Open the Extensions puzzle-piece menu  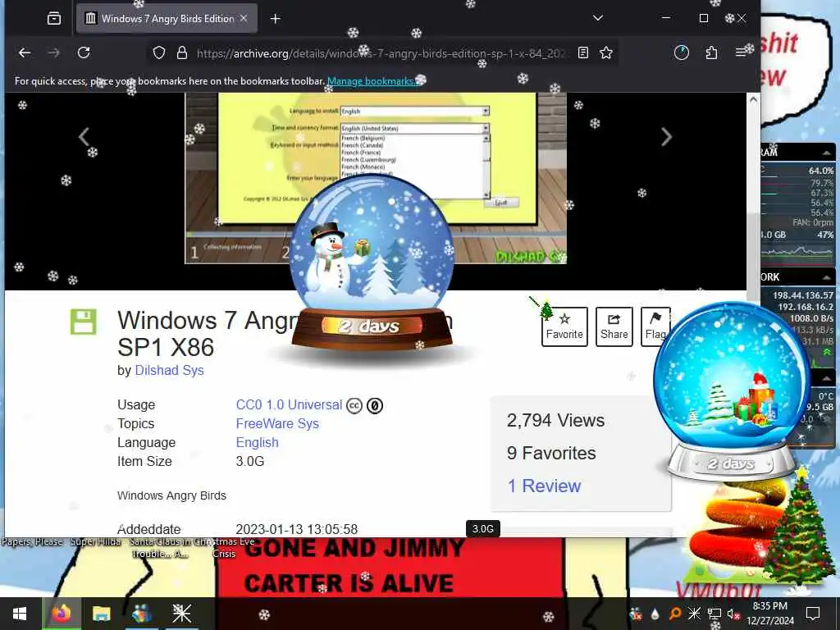click(x=711, y=52)
